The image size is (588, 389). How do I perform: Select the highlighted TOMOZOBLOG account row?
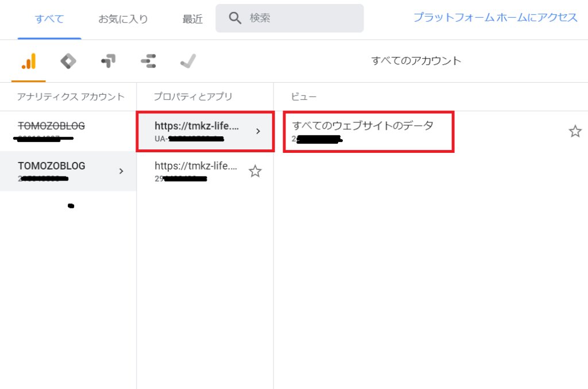[68, 171]
